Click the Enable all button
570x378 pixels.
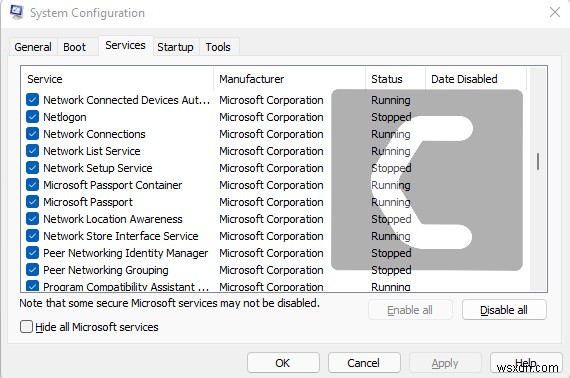pyautogui.click(x=410, y=310)
